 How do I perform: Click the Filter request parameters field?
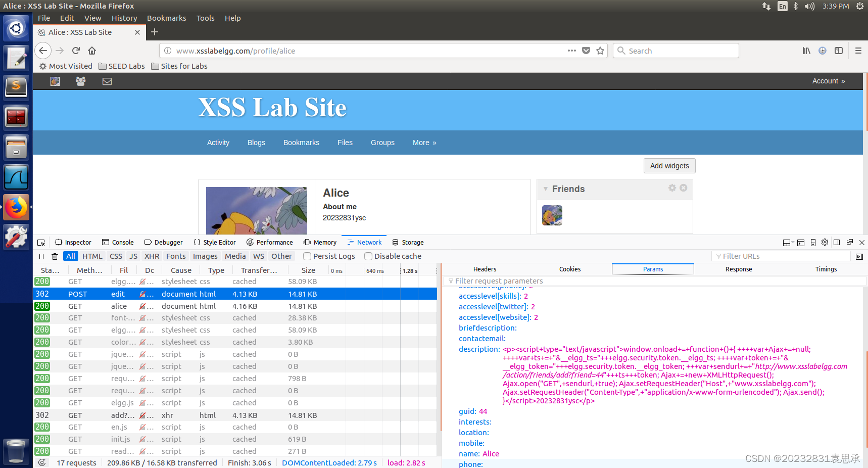(x=655, y=281)
